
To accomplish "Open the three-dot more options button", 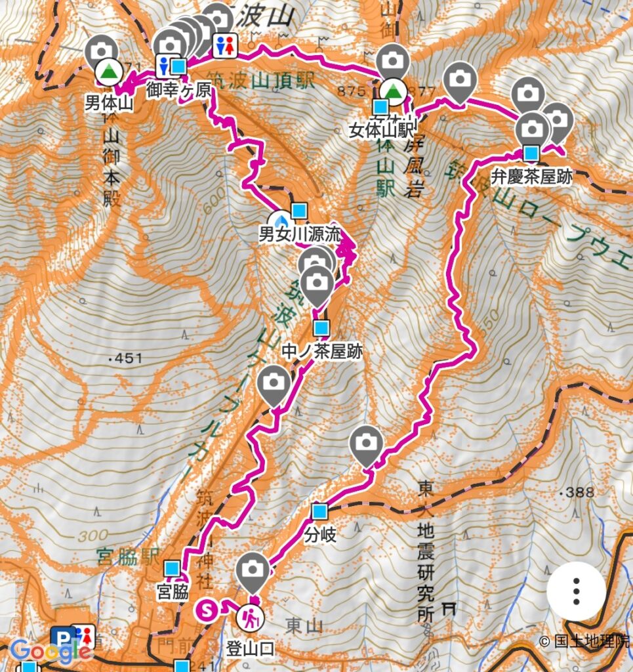I will (576, 591).
